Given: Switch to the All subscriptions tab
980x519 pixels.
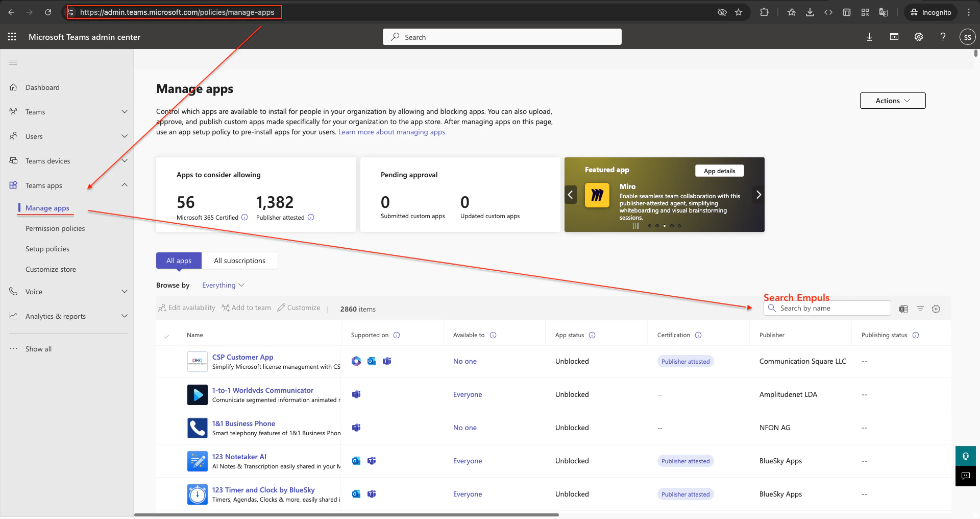Looking at the screenshot, I should [x=239, y=261].
